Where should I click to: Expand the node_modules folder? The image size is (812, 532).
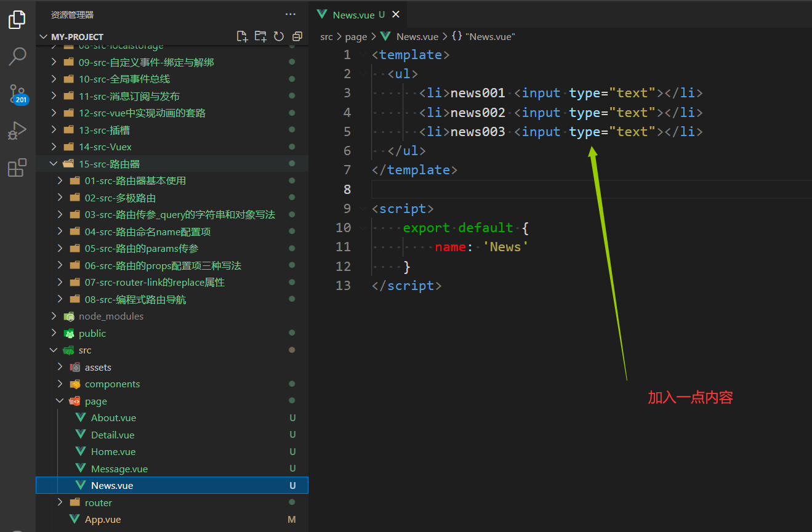click(172, 316)
